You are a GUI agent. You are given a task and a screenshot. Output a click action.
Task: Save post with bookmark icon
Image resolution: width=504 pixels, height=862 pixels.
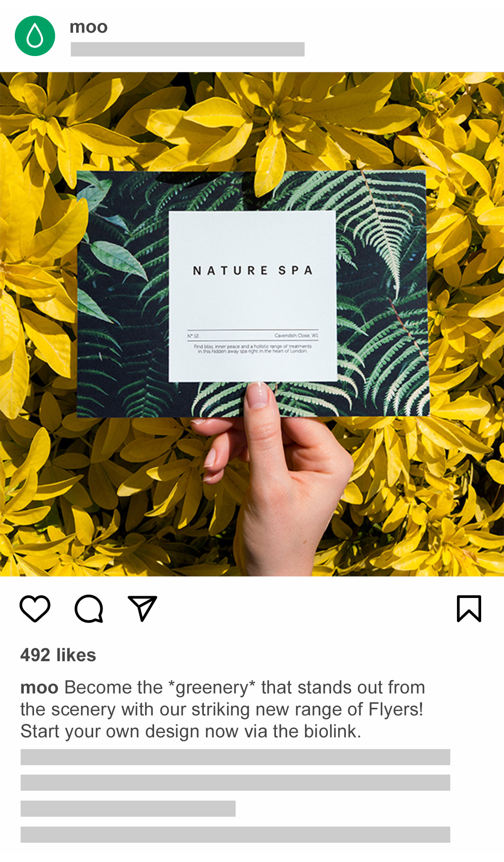coord(469,608)
